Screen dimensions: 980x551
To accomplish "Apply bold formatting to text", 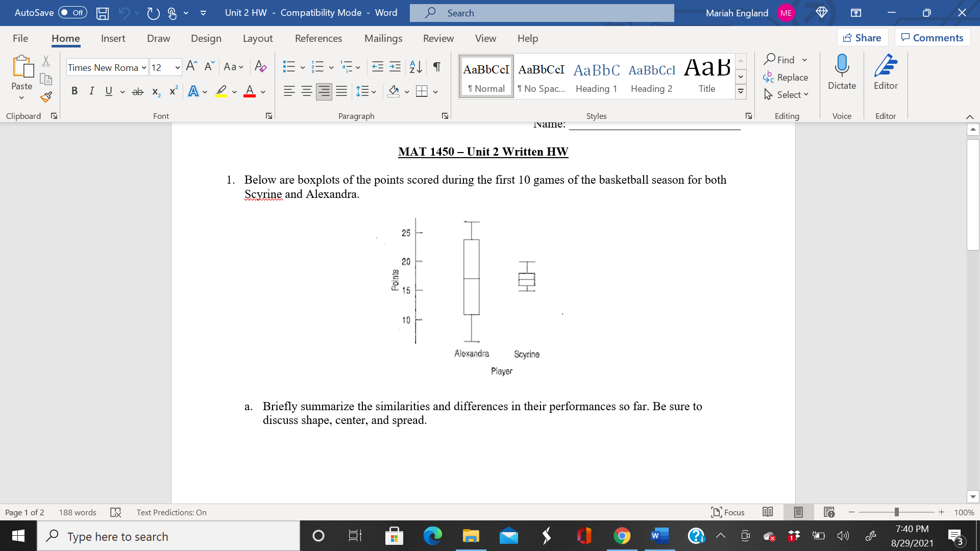I will [75, 91].
